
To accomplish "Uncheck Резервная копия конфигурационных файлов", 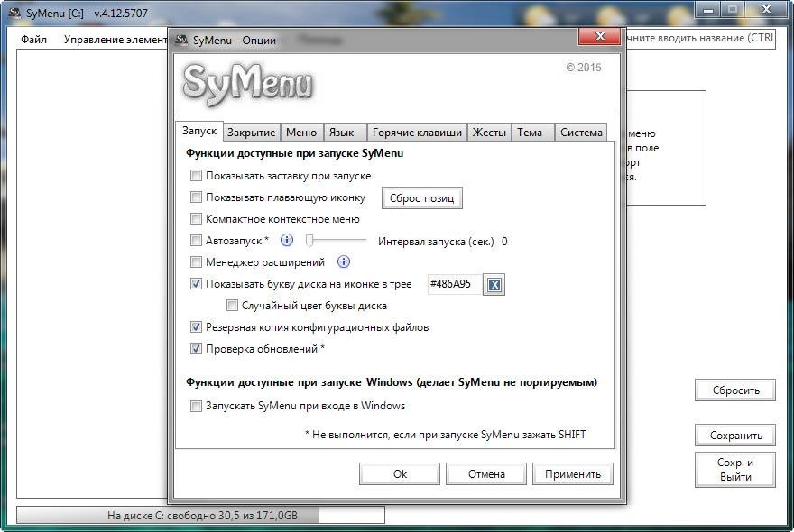I will pyautogui.click(x=196, y=327).
